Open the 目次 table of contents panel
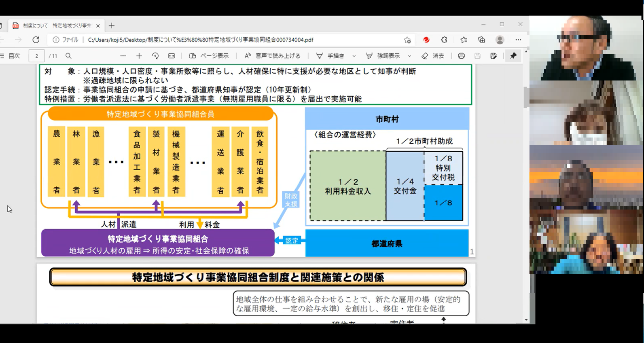 [11, 56]
